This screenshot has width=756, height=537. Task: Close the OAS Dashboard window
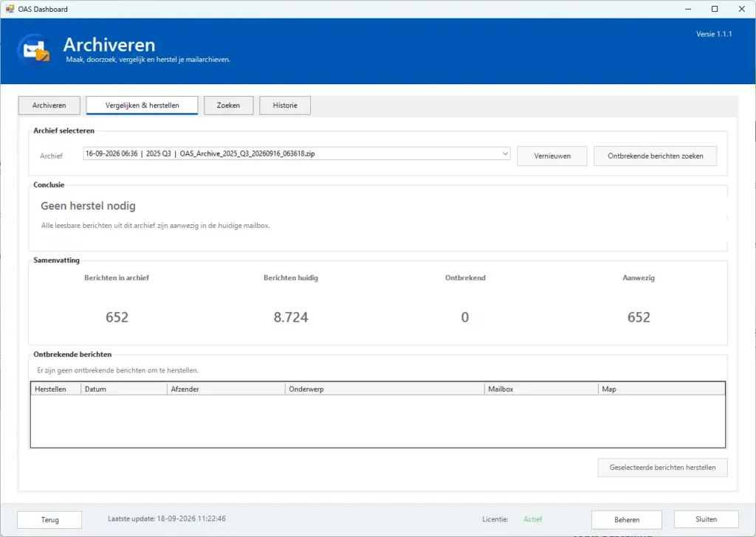741,9
